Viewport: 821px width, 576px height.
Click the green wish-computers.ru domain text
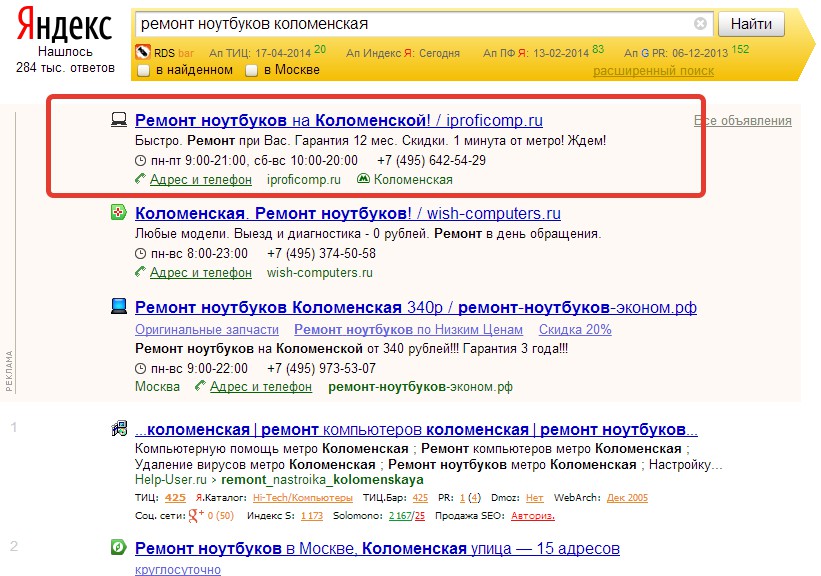(320, 272)
